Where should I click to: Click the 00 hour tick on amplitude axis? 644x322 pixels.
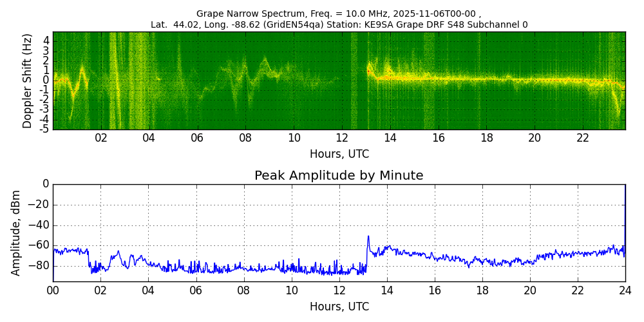pos(53,290)
